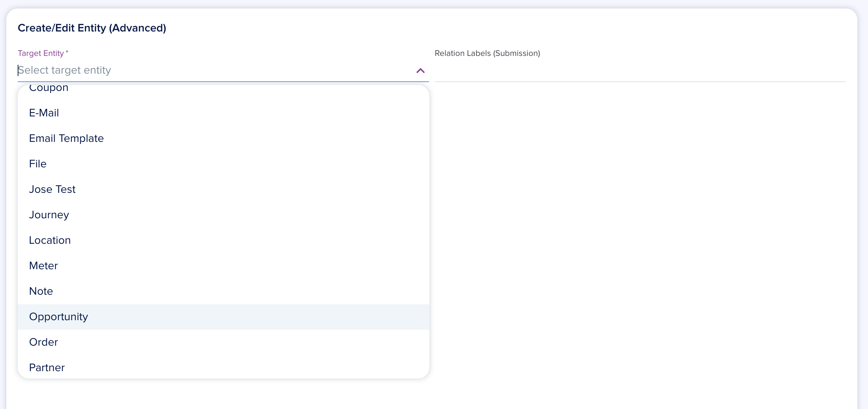Image resolution: width=868 pixels, height=409 pixels.
Task: Collapse the Target Entity dropdown chevron
Action: click(420, 71)
